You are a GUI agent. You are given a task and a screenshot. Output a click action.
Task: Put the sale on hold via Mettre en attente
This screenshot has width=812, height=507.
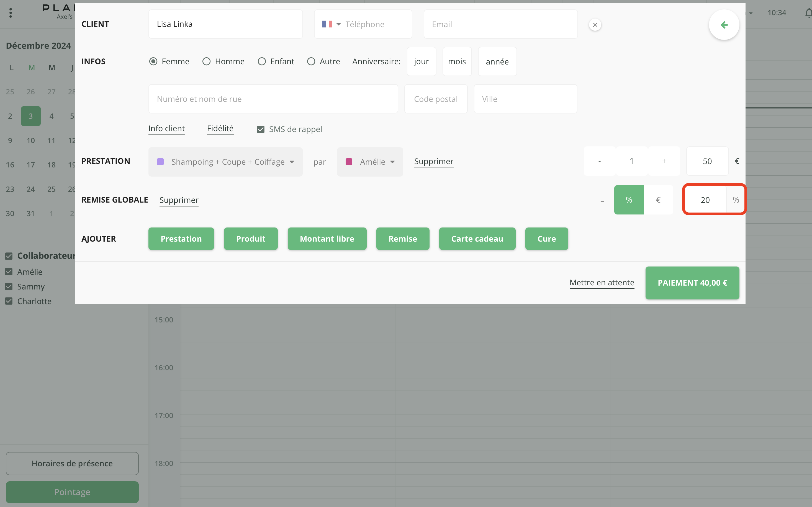(x=602, y=283)
